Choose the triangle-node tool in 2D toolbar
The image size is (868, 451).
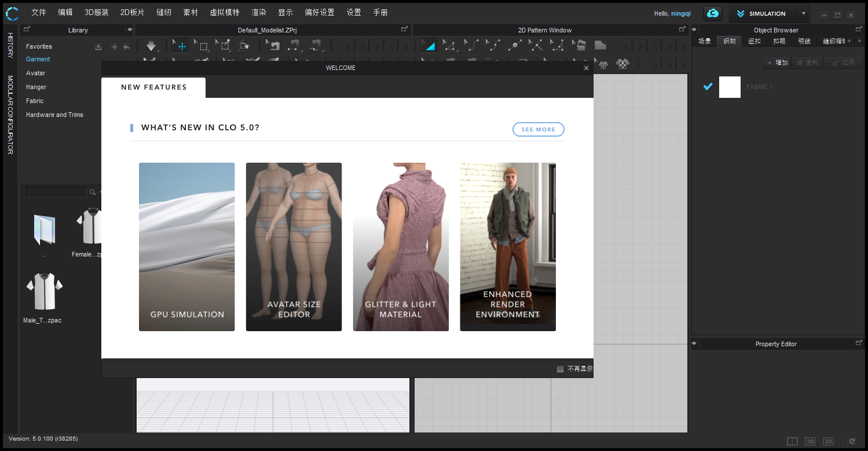pyautogui.click(x=557, y=46)
